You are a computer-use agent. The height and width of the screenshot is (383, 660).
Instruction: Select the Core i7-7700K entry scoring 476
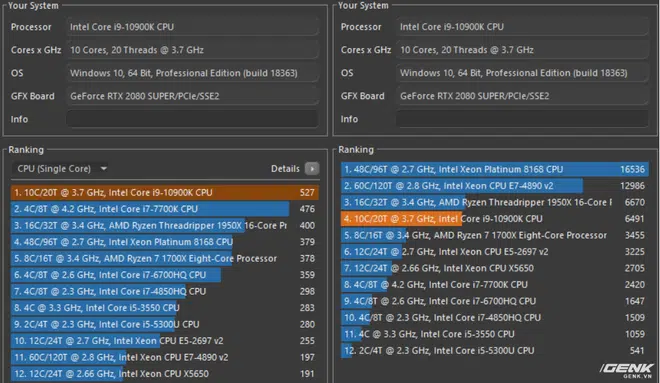[165, 209]
